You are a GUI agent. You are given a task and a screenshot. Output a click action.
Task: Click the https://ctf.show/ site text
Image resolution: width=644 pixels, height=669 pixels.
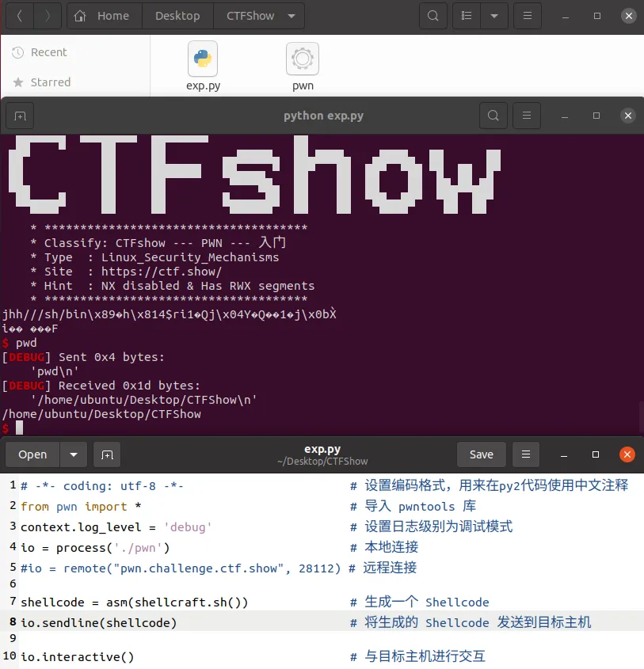pyautogui.click(x=162, y=272)
